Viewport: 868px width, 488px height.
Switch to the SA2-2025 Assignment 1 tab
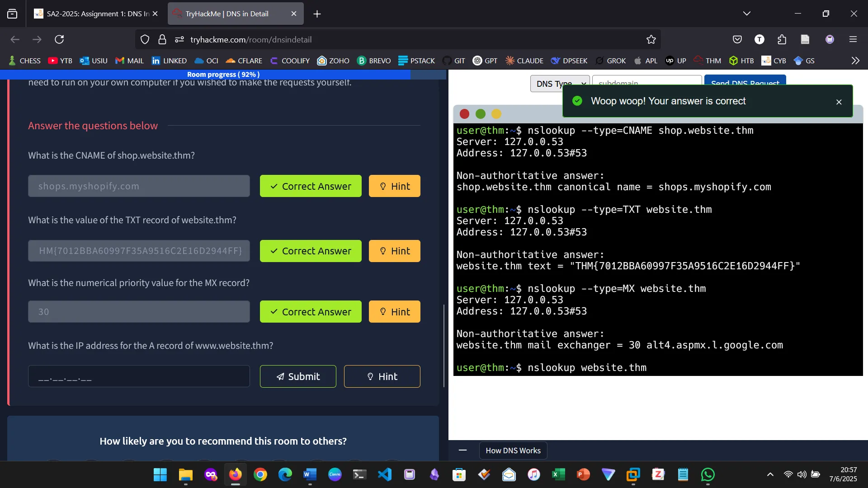pos(95,14)
